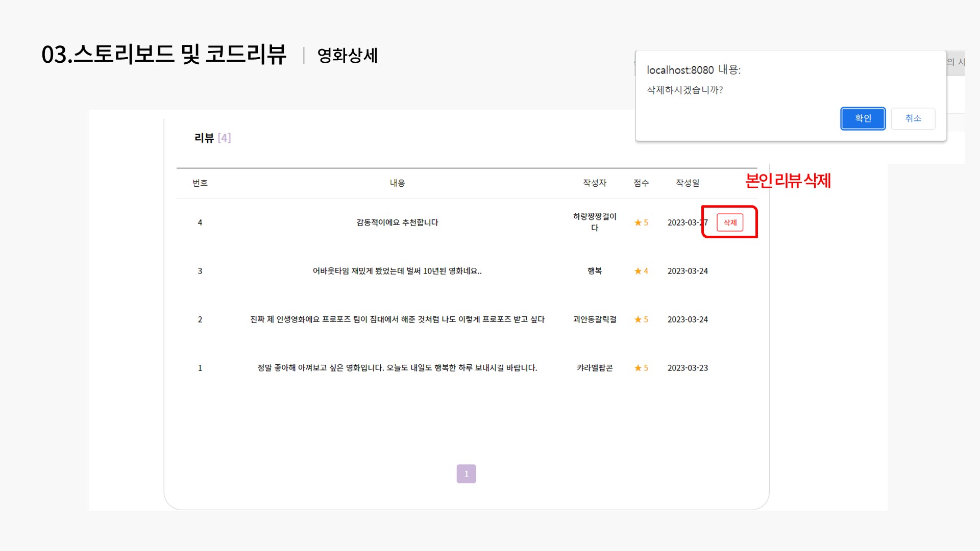
Task: Click the 내용 column header
Action: pos(397,183)
